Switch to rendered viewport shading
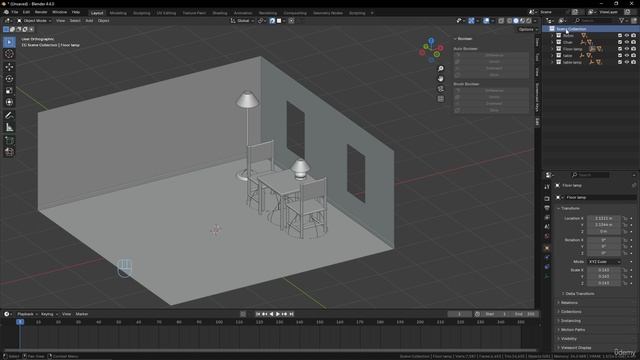Viewport: 640px width, 360px height. tap(529, 21)
